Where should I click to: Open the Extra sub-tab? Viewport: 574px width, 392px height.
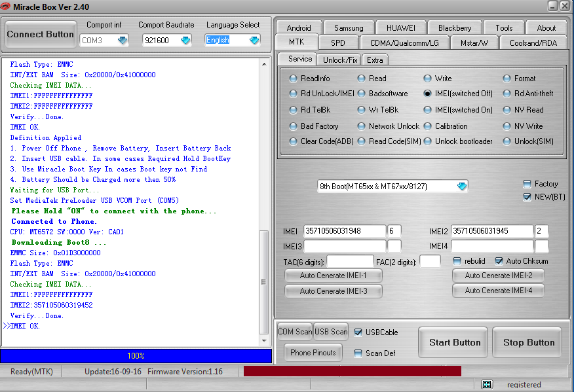[375, 60]
